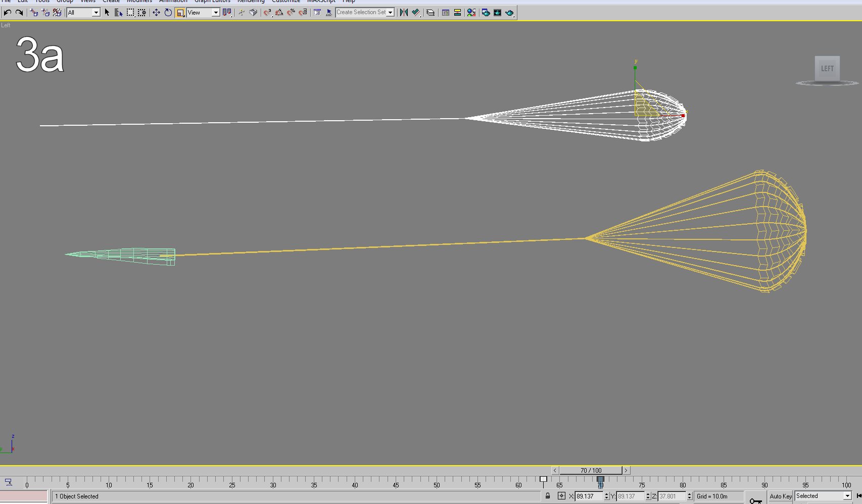Click the pink MAXScript mini listener box
The image size is (862, 504).
coord(24,496)
